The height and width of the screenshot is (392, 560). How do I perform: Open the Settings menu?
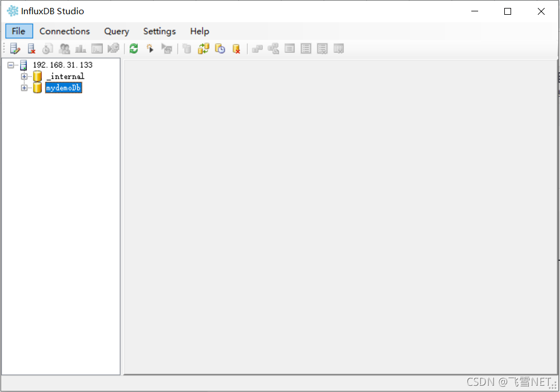159,31
